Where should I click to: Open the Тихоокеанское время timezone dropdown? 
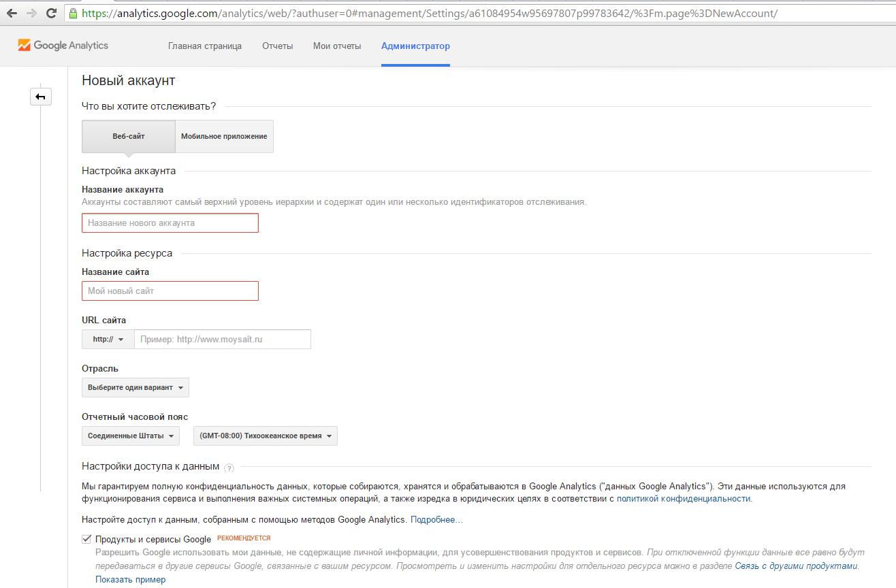point(266,436)
